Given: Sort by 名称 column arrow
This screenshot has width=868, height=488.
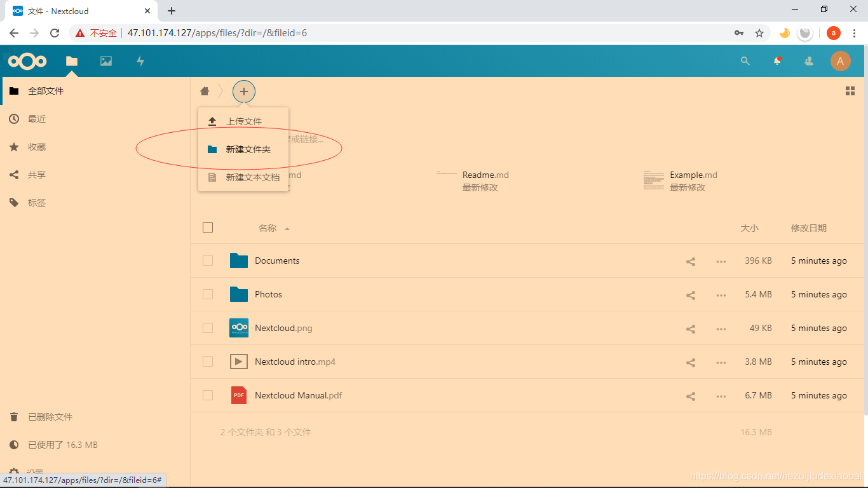Looking at the screenshot, I should (287, 229).
